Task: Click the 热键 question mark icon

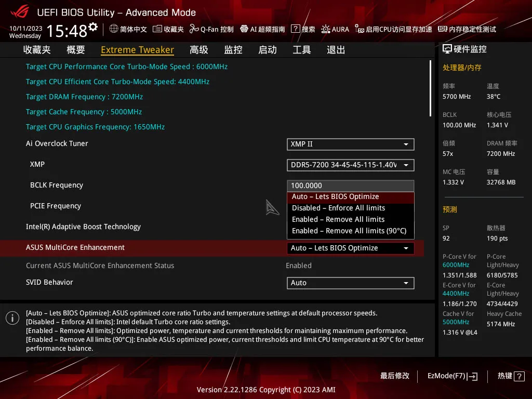Action: (519, 376)
